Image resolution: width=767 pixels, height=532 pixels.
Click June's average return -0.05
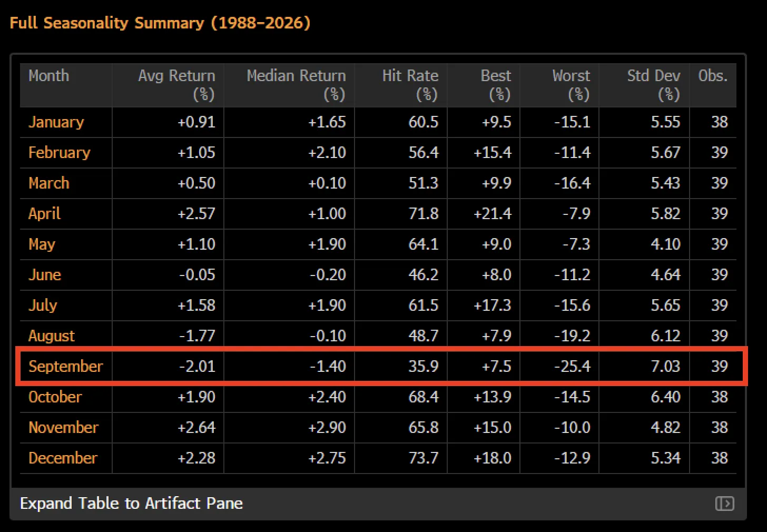click(197, 275)
